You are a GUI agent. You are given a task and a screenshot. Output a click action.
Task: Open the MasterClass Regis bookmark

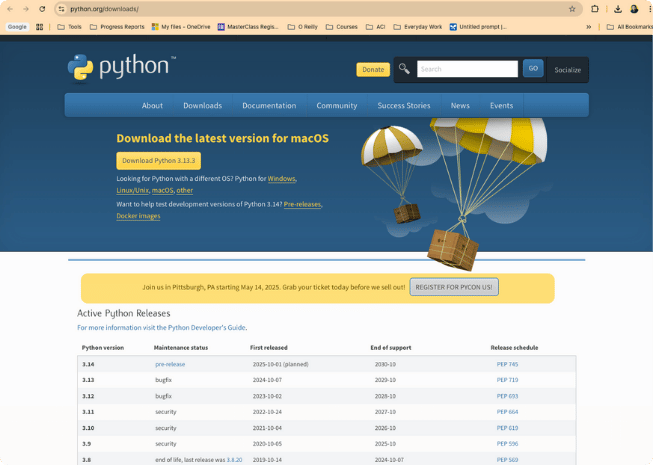248,27
